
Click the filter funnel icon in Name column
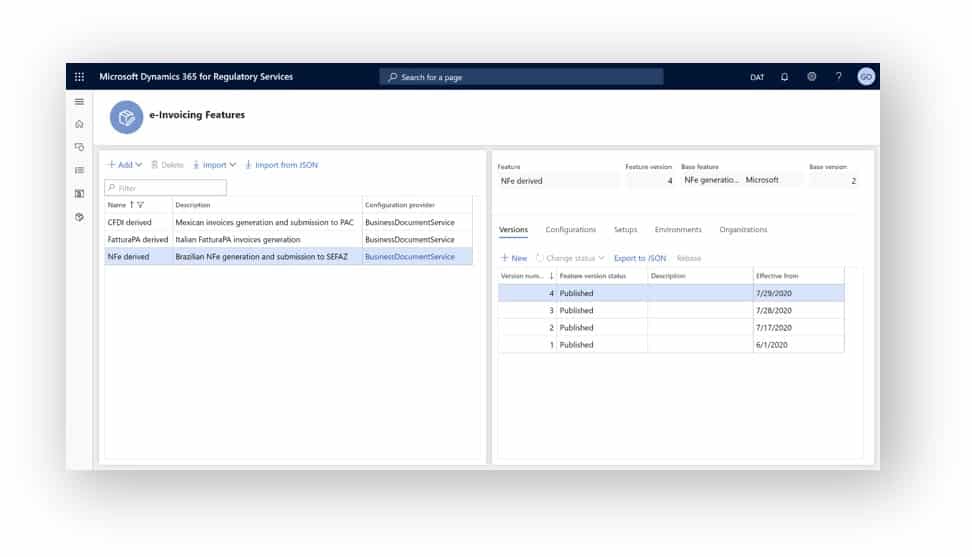coord(141,204)
